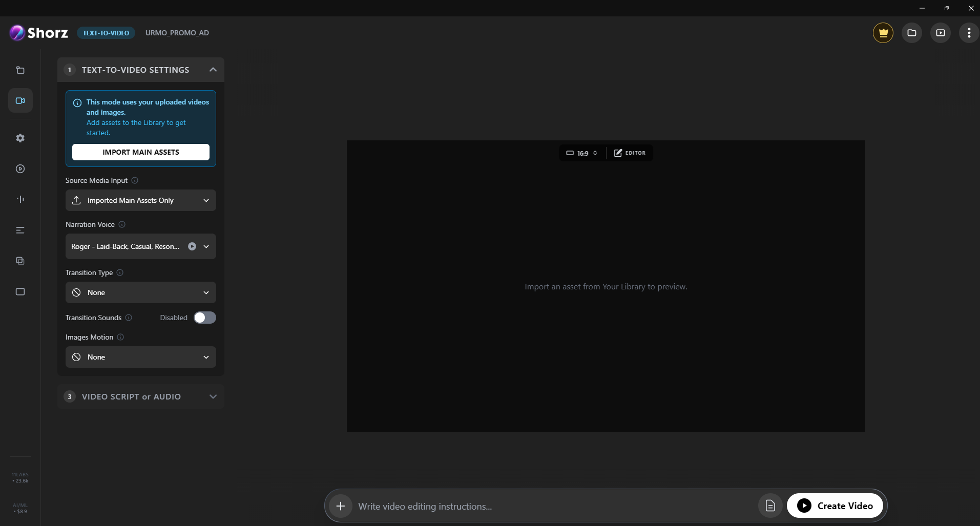Viewport: 980px width, 526px height.
Task: Open the Source Media Input dropdown
Action: pyautogui.click(x=141, y=200)
